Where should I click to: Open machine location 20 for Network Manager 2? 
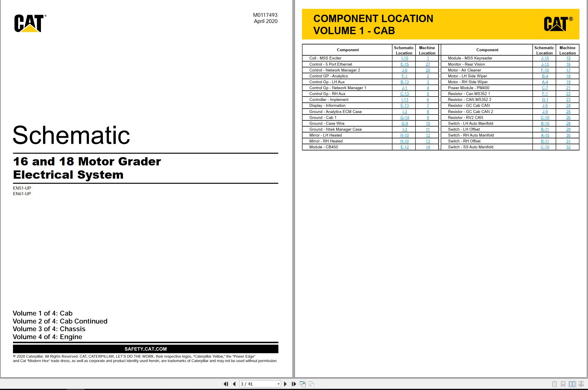(x=428, y=70)
